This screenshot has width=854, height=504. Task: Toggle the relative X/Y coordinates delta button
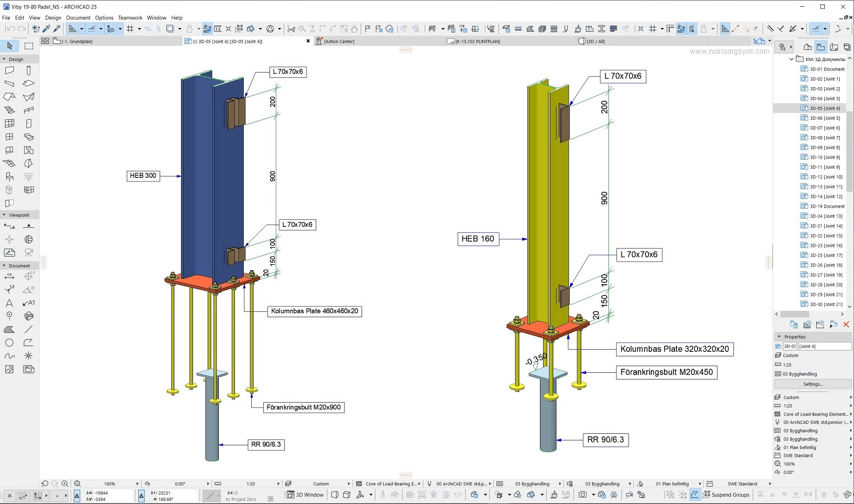click(x=77, y=495)
